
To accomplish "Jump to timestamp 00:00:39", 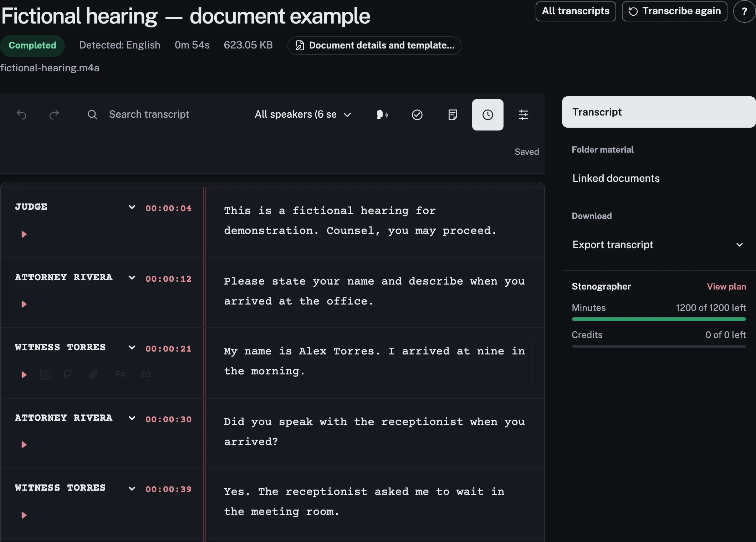I will point(169,489).
